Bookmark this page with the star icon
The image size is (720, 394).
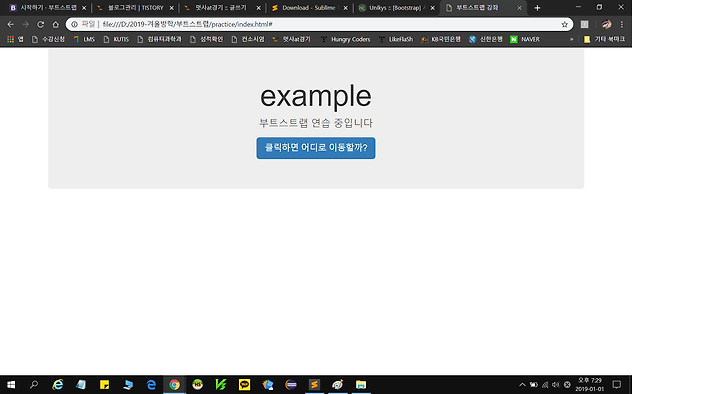click(x=564, y=24)
